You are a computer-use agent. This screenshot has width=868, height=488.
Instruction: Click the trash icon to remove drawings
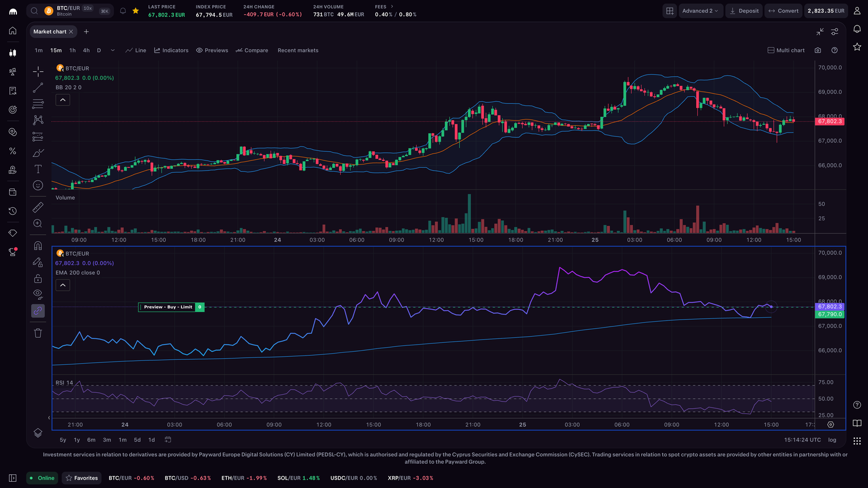click(38, 333)
